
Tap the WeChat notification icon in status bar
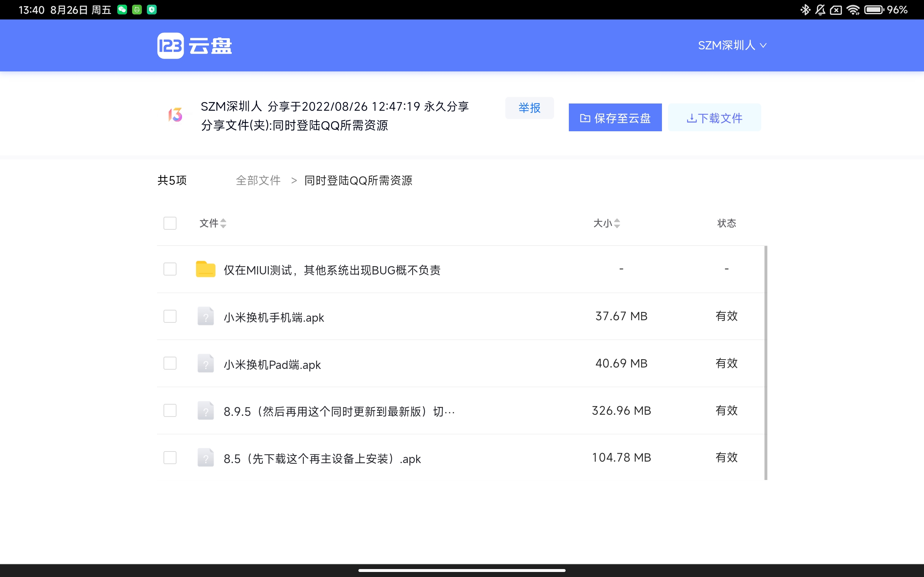click(122, 9)
